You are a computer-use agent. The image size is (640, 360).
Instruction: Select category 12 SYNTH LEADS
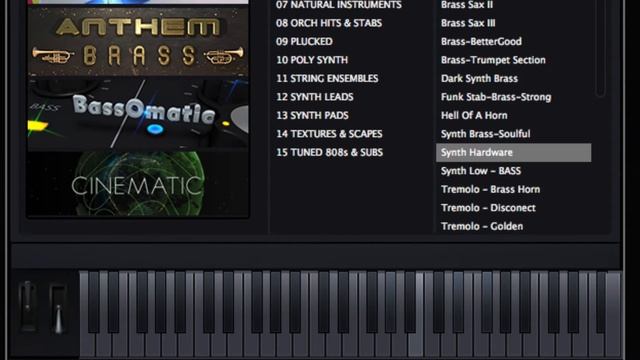315,97
